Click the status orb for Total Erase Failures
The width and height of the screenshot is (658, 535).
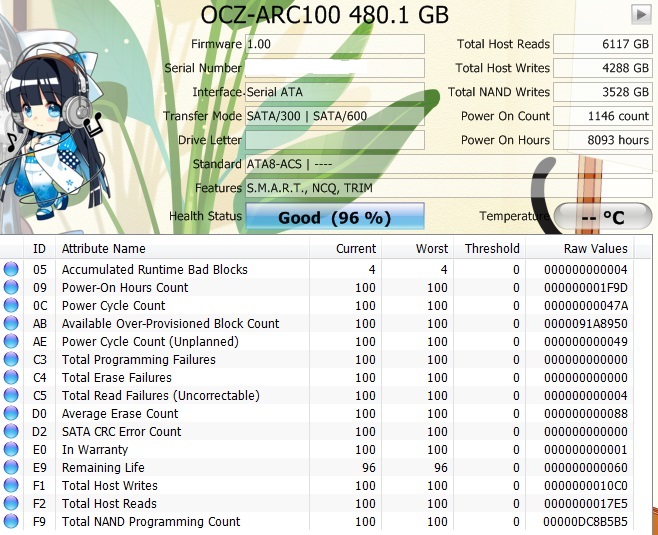[x=11, y=377]
